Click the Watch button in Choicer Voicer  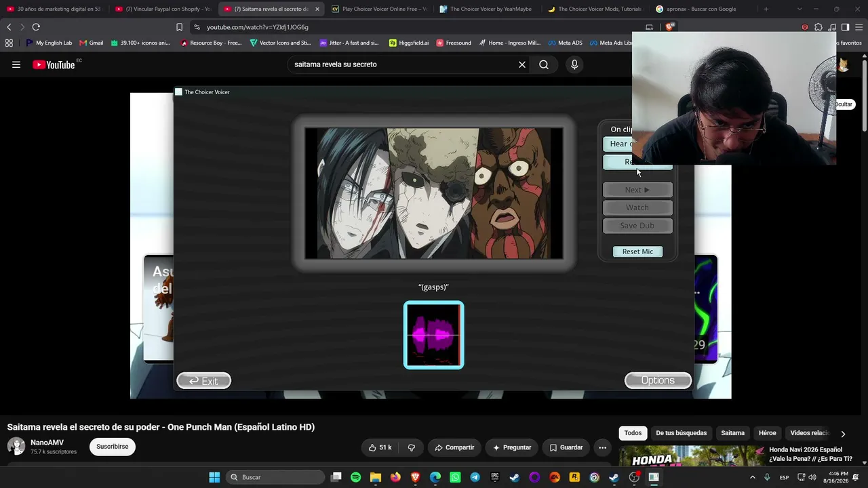tap(637, 207)
